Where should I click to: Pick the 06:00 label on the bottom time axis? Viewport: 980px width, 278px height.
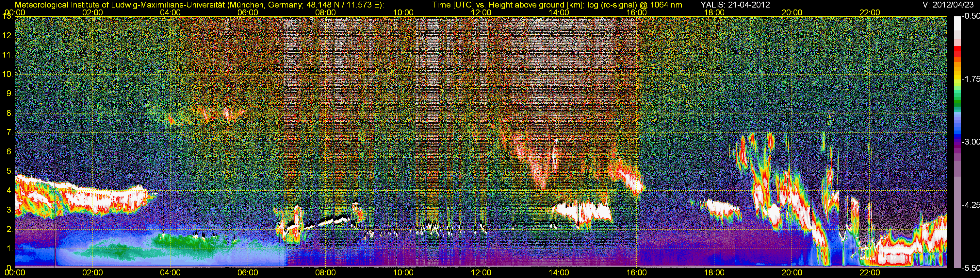point(248,273)
